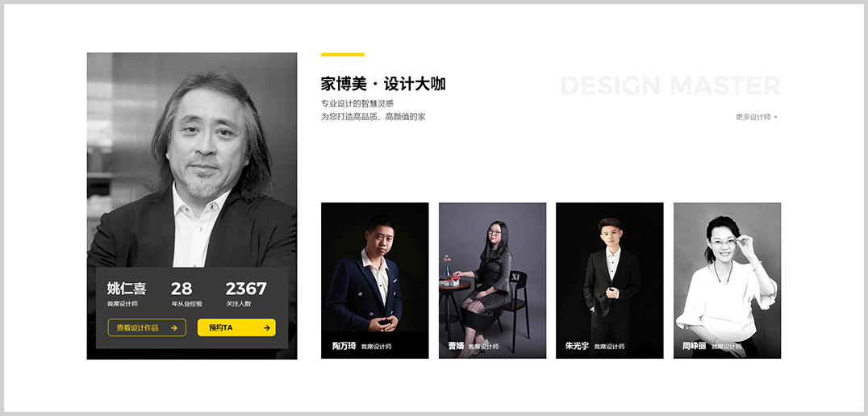Open designer 曹婧's photo card
Viewport: 868px width, 416px height.
pos(492,281)
